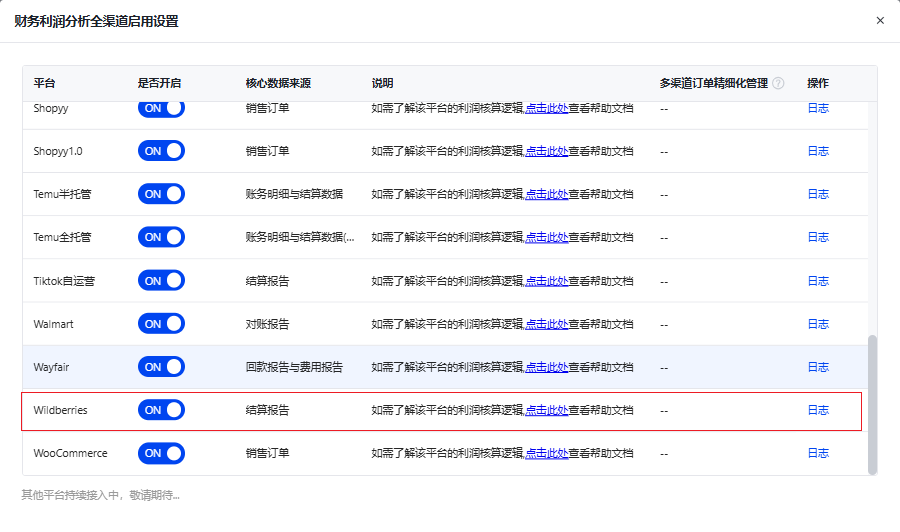Click the Temu半托管 platform name
The image size is (900, 532).
(x=62, y=194)
